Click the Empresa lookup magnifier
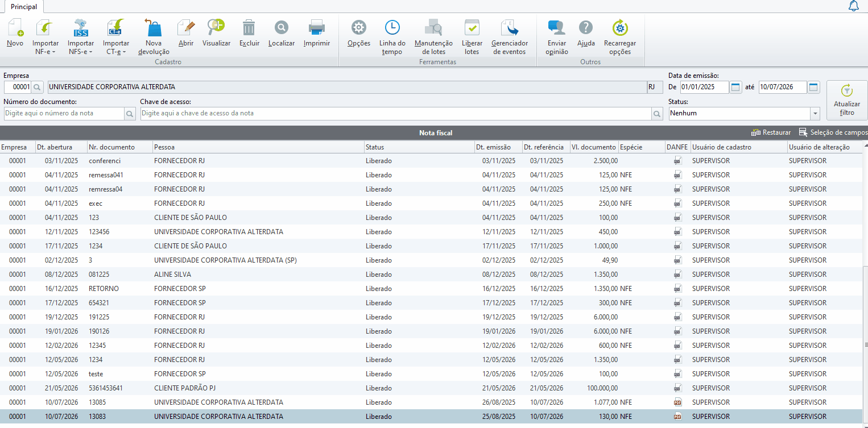This screenshot has height=428, width=868. pos(37,88)
